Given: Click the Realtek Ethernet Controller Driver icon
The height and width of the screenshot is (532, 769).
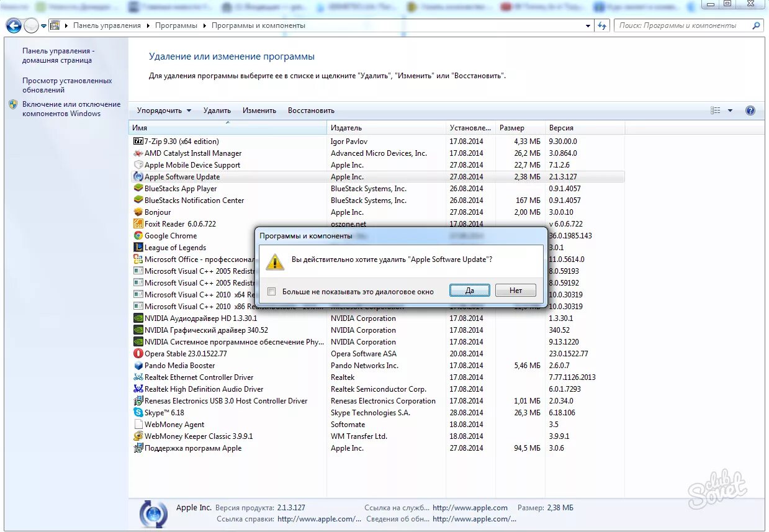Looking at the screenshot, I should pyautogui.click(x=138, y=377).
